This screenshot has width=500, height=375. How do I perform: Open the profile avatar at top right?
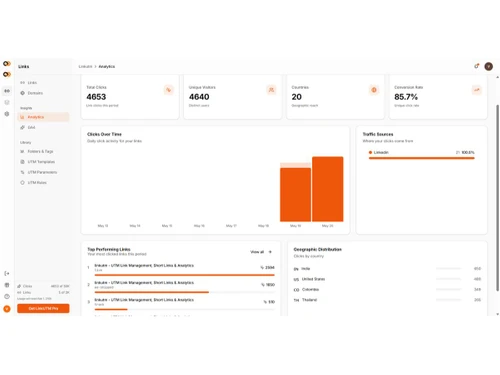click(x=489, y=66)
